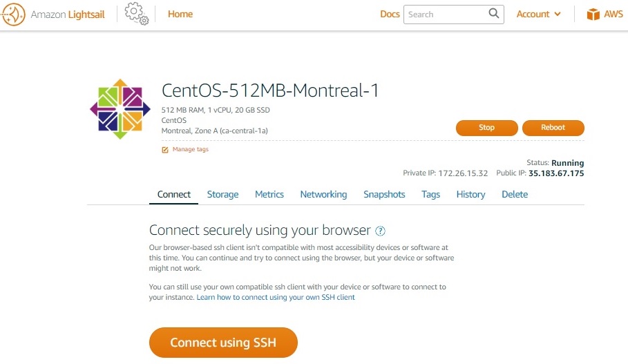Stop the CentOS instance
This screenshot has width=628, height=364.
coord(486,128)
